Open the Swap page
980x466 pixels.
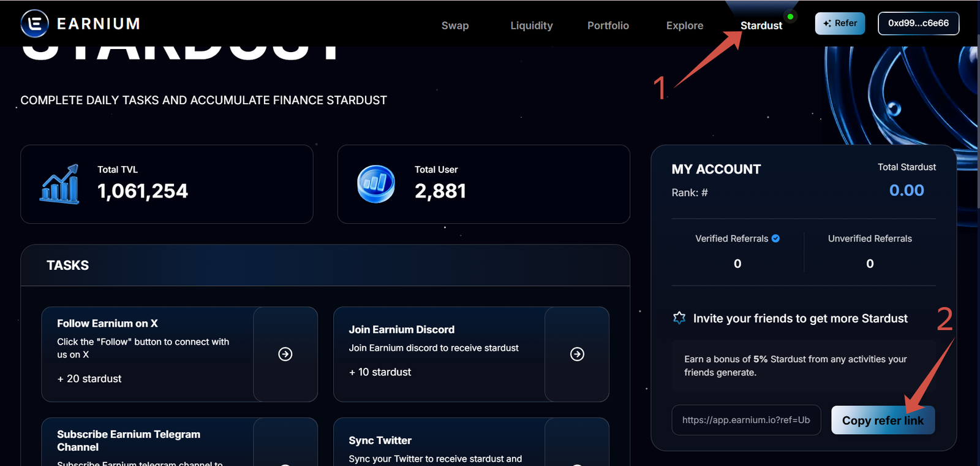[x=455, y=26]
